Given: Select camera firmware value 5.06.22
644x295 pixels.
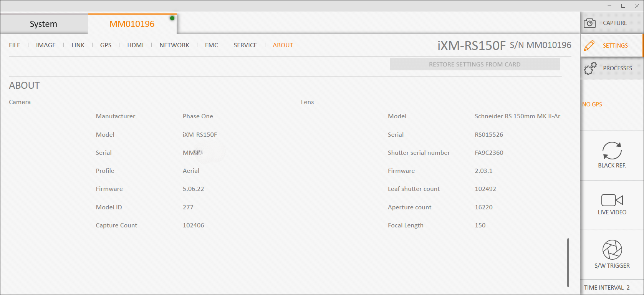Looking at the screenshot, I should tap(193, 189).
